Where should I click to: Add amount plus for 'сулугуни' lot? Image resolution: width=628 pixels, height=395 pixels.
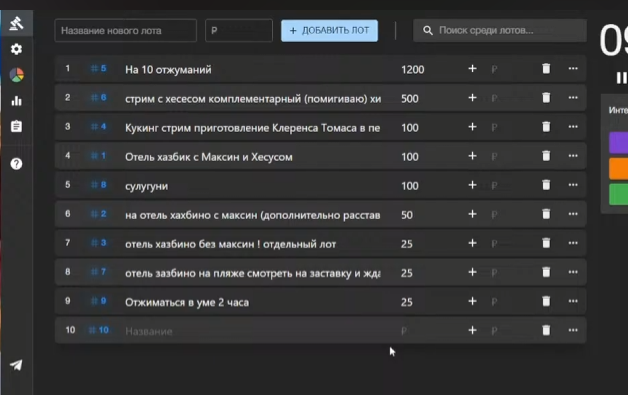(x=472, y=185)
